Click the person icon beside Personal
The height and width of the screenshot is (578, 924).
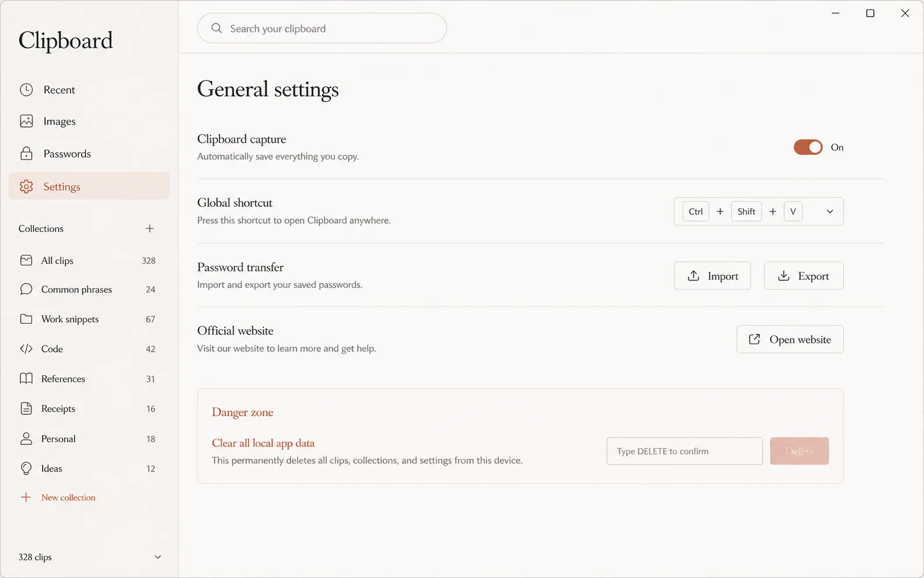[x=26, y=439]
